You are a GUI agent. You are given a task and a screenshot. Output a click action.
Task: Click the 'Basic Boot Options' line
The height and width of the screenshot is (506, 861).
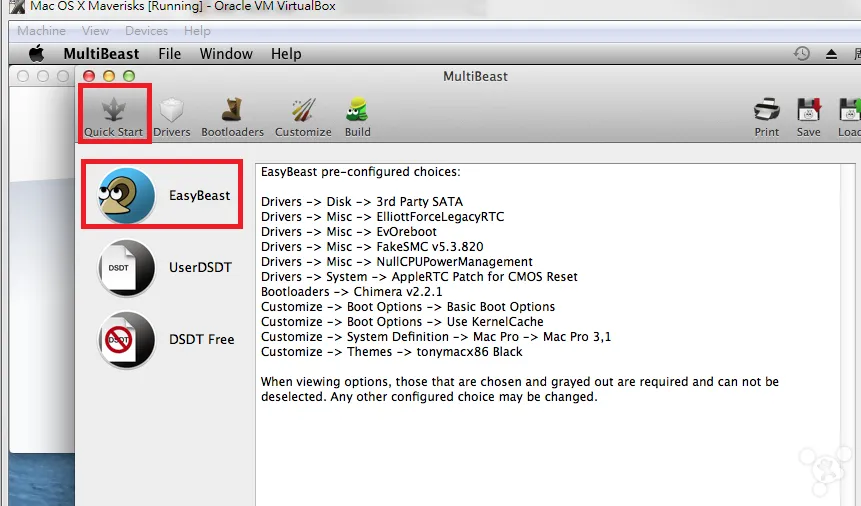click(408, 307)
